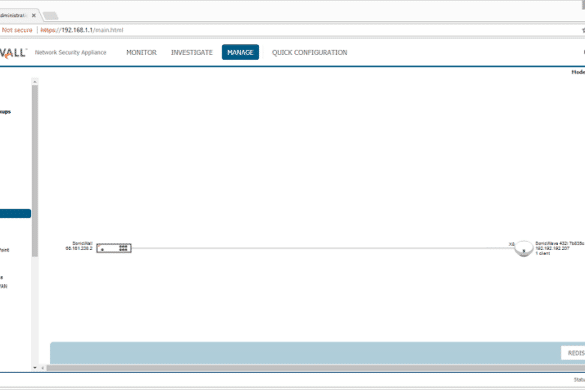Click the sidebar scroll down arrow
This screenshot has width=585, height=390.
click(35, 368)
